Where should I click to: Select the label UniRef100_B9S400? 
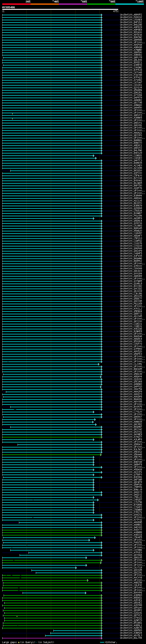131,32
